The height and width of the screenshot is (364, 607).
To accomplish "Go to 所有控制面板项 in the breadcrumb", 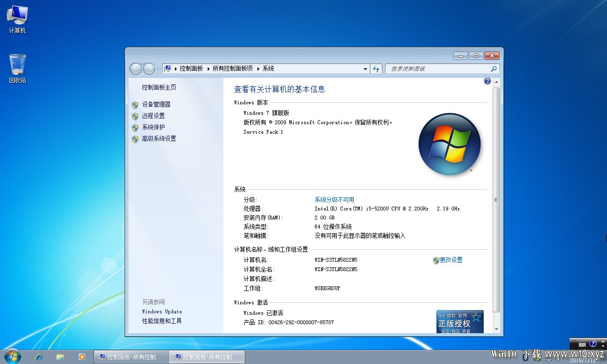I will pos(233,69).
